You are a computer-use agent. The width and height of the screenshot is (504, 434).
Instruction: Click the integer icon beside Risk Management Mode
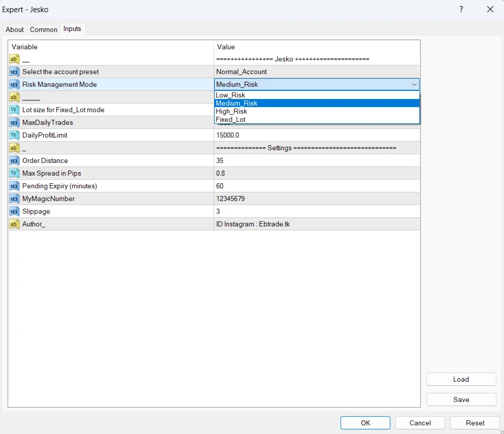14,84
